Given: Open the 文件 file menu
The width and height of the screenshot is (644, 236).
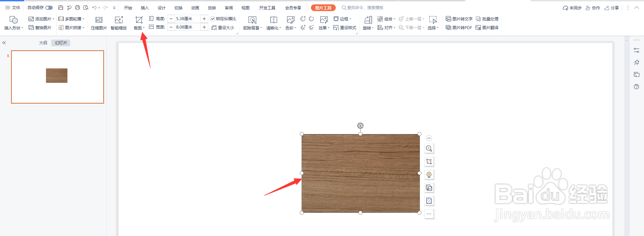Looking at the screenshot, I should [13, 8].
